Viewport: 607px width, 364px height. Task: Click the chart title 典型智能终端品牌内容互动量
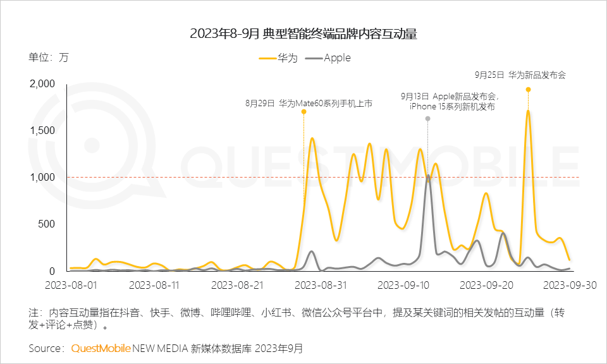[x=303, y=34]
